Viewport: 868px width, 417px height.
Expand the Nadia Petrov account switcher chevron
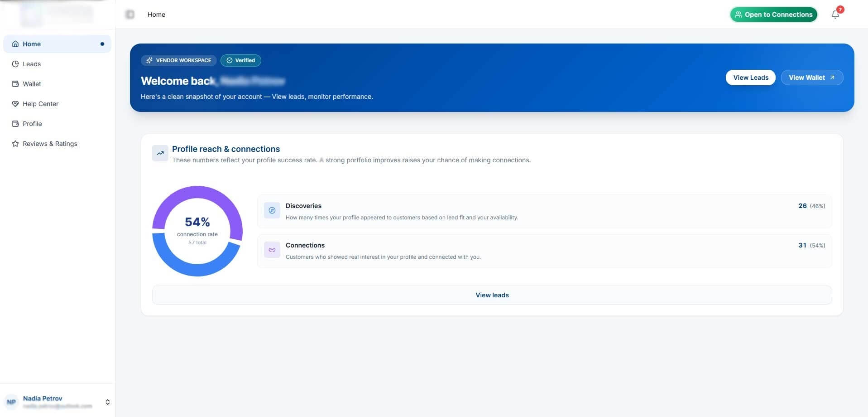[x=107, y=402]
